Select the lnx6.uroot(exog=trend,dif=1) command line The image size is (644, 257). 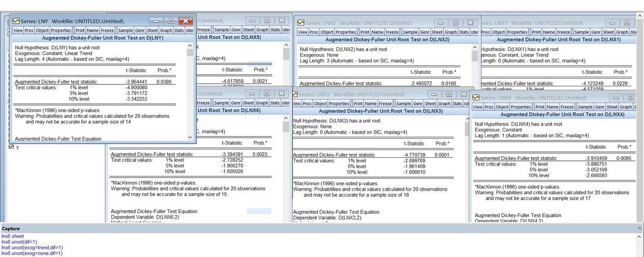coord(32,247)
